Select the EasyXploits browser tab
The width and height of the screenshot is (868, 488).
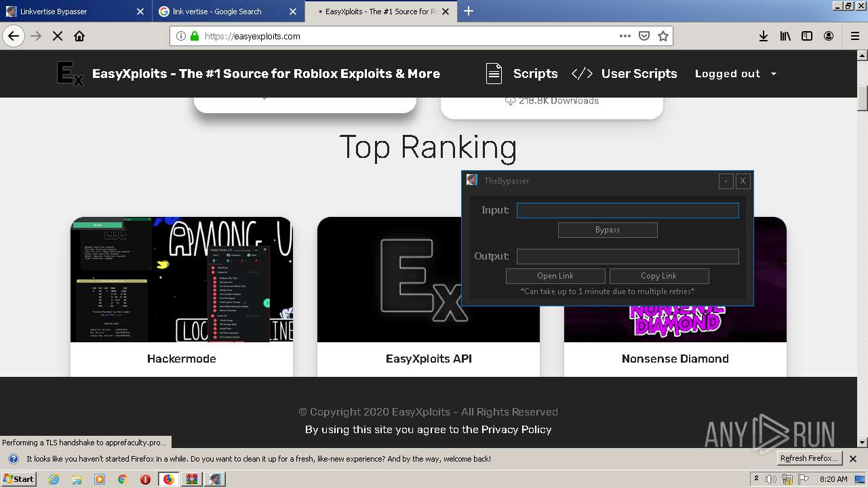pos(380,12)
